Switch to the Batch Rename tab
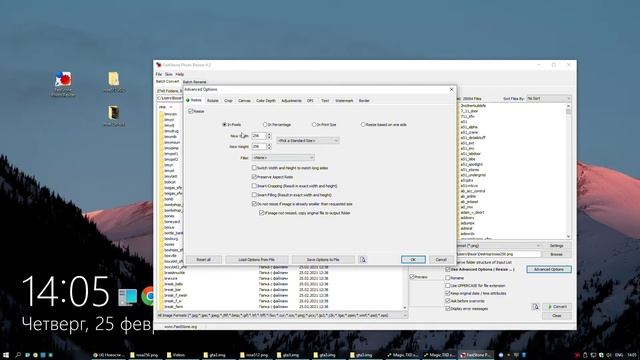The height and width of the screenshot is (360, 640). [195, 82]
